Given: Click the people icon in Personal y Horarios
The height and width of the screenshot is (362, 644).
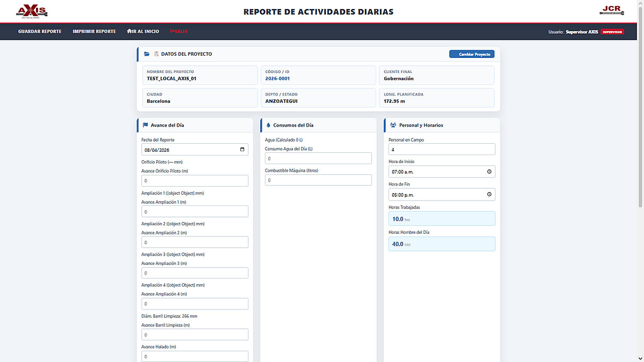Looking at the screenshot, I should [x=393, y=125].
